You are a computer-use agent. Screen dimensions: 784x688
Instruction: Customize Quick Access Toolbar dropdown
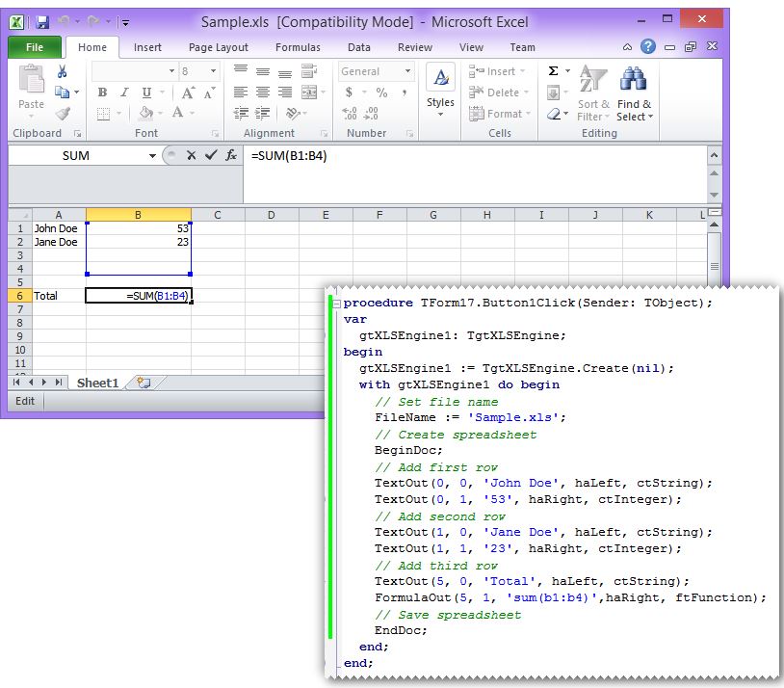point(125,22)
